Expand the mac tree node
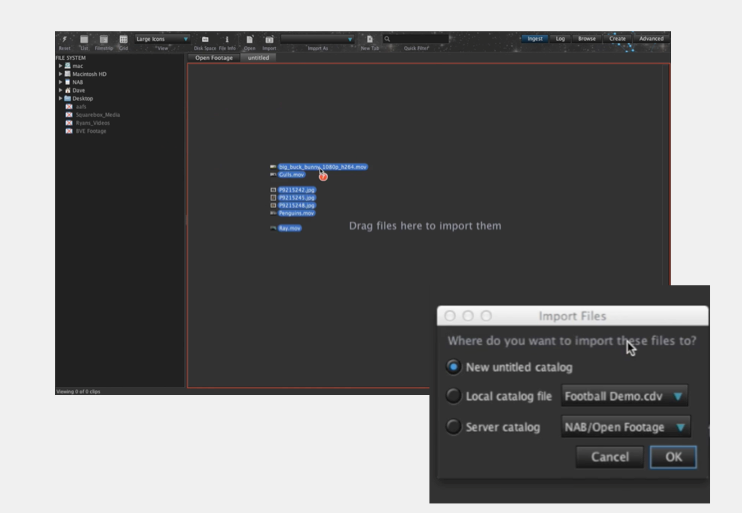Image resolution: width=742 pixels, height=513 pixels. 61,66
